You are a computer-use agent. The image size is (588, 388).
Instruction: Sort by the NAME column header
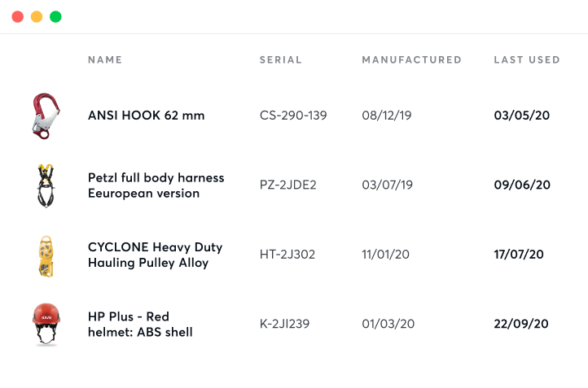[x=105, y=59]
